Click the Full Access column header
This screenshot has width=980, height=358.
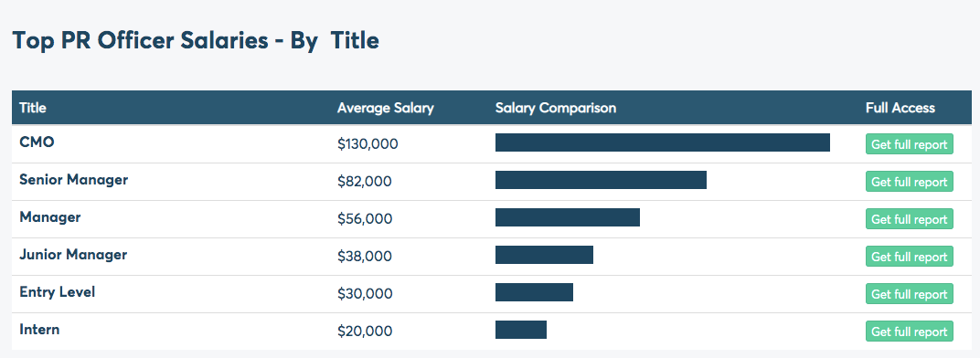(900, 108)
